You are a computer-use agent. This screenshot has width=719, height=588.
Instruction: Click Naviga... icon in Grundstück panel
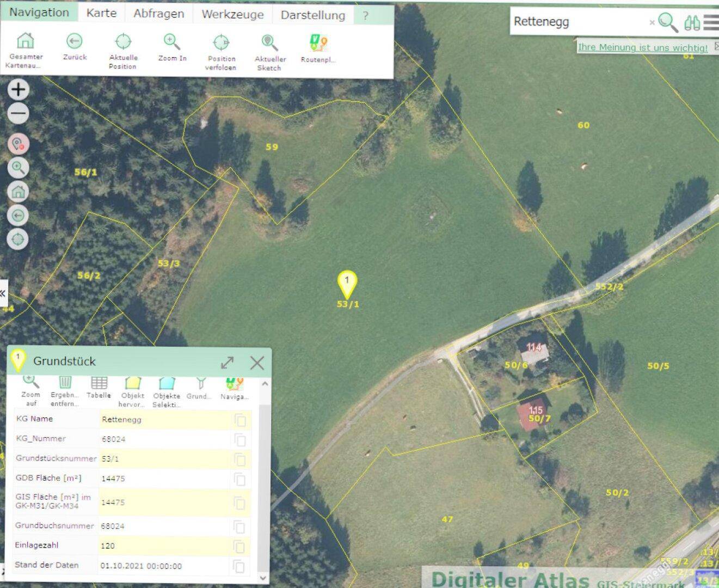click(234, 388)
